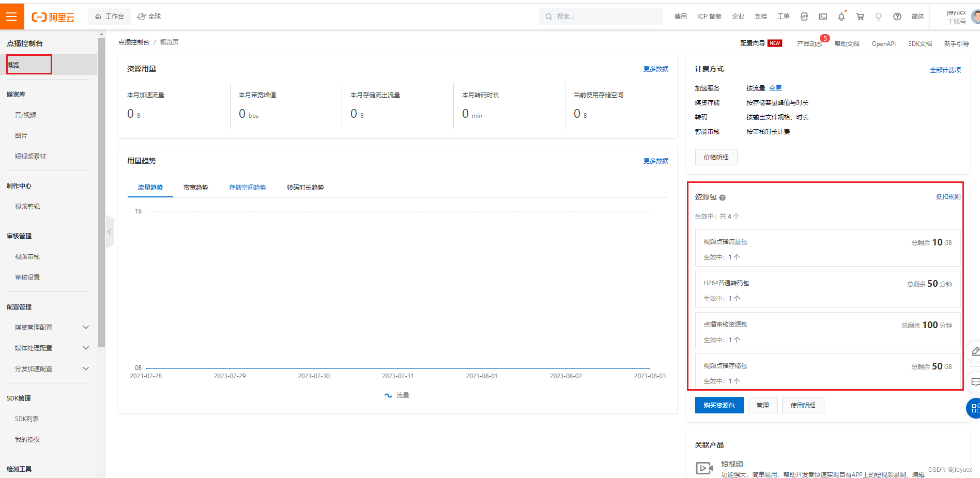This screenshot has width=980, height=478.
Task: Click the lightbulb tips icon
Action: tap(879, 17)
